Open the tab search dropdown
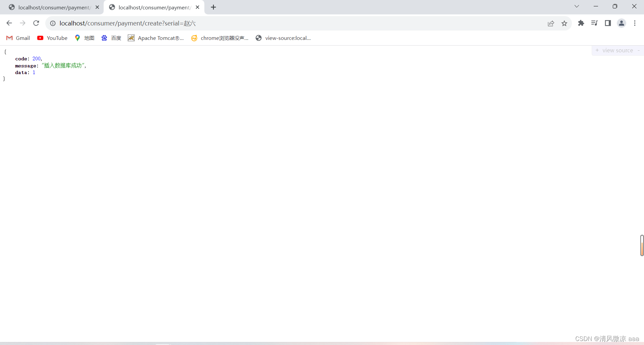644x345 pixels. (x=577, y=6)
